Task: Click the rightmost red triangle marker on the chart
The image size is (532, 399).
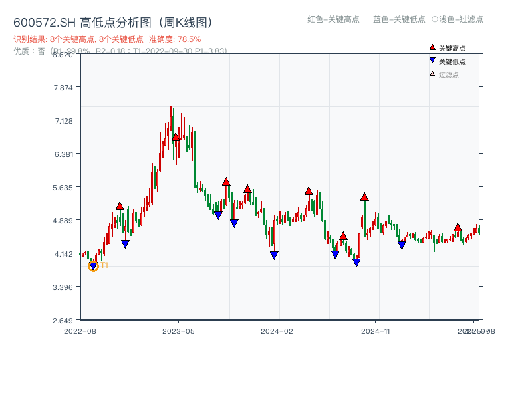Action: [457, 227]
